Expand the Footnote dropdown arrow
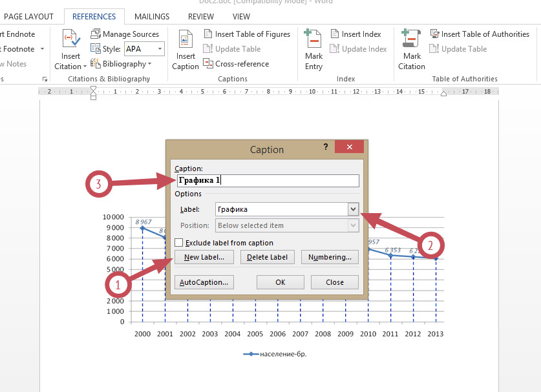The height and width of the screenshot is (392, 541). pos(42,49)
